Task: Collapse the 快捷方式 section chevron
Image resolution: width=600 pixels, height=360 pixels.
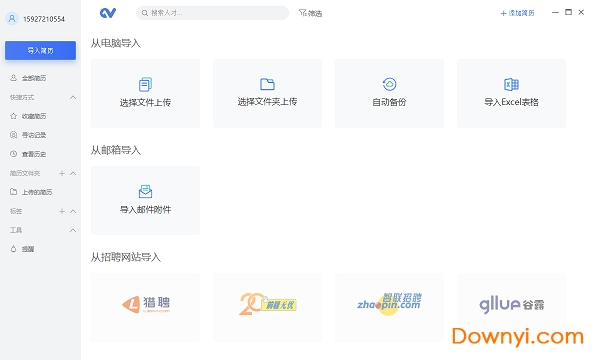Action: coord(73,97)
